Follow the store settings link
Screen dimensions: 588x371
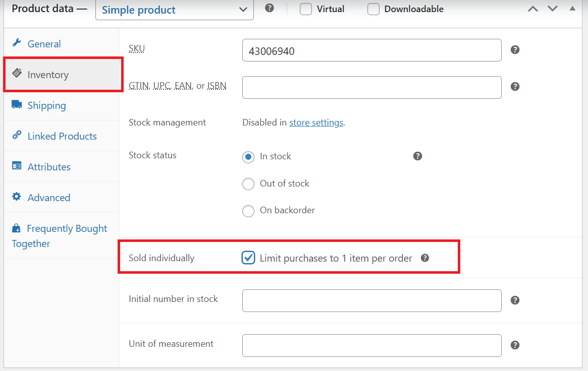(316, 122)
